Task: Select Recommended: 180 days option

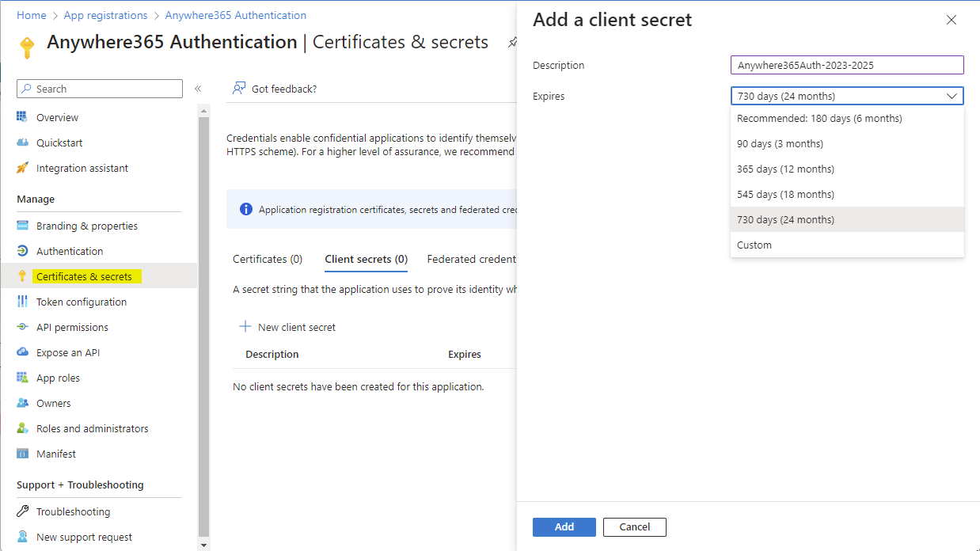Action: pyautogui.click(x=819, y=118)
